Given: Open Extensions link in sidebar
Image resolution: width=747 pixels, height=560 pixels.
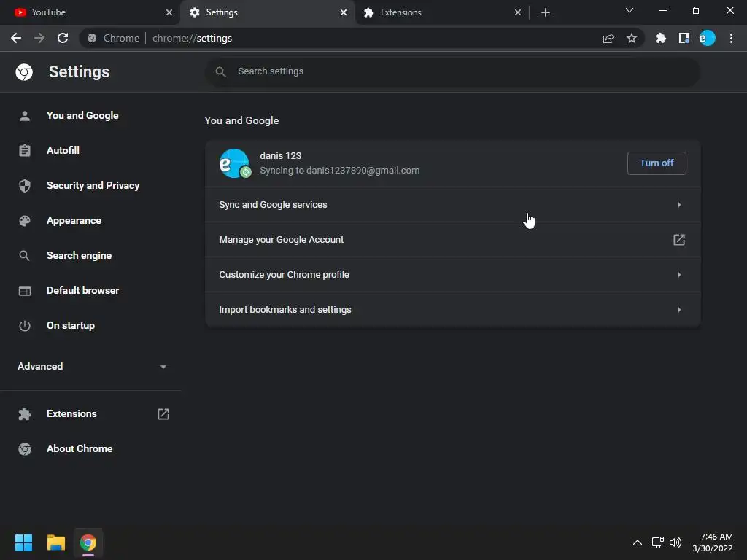Looking at the screenshot, I should 71,414.
